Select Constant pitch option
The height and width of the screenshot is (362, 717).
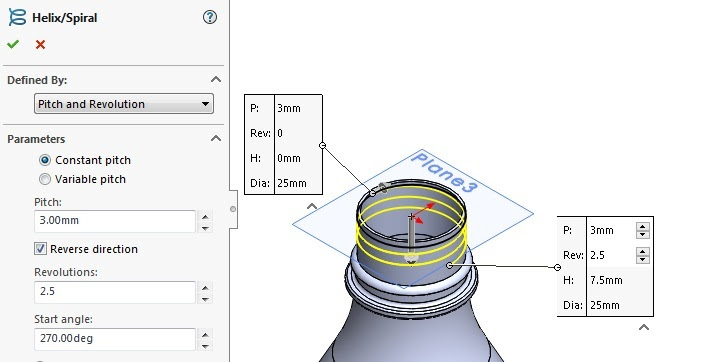click(x=45, y=160)
